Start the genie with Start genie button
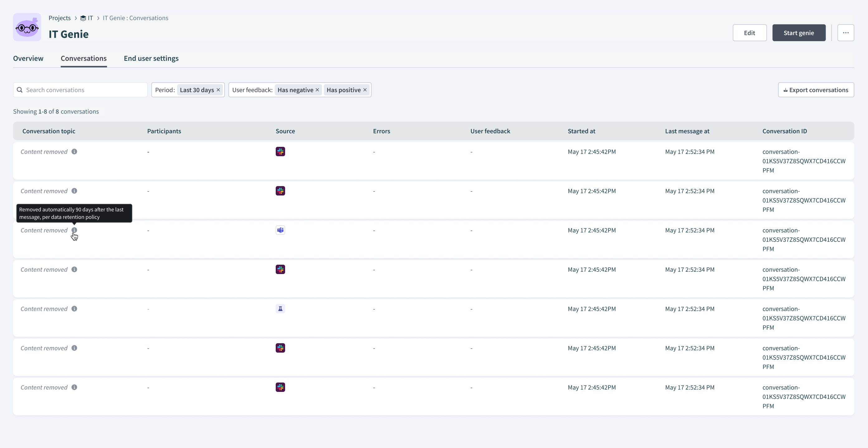Screen dimensions: 868x448 799,33
